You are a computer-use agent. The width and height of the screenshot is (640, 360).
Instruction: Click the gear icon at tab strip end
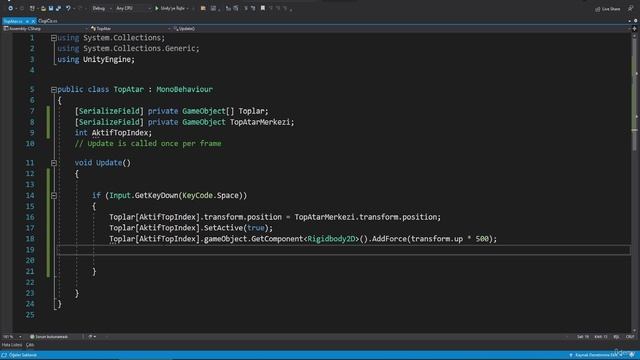tap(636, 21)
